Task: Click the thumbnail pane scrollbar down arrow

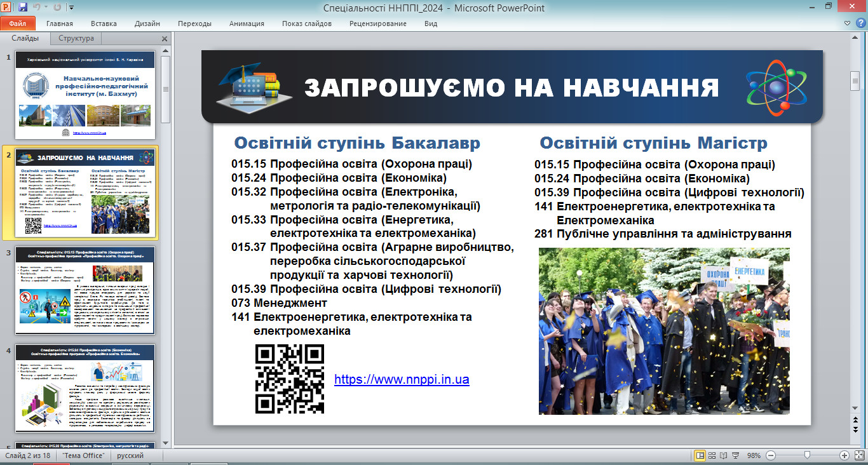Action: pyautogui.click(x=165, y=443)
